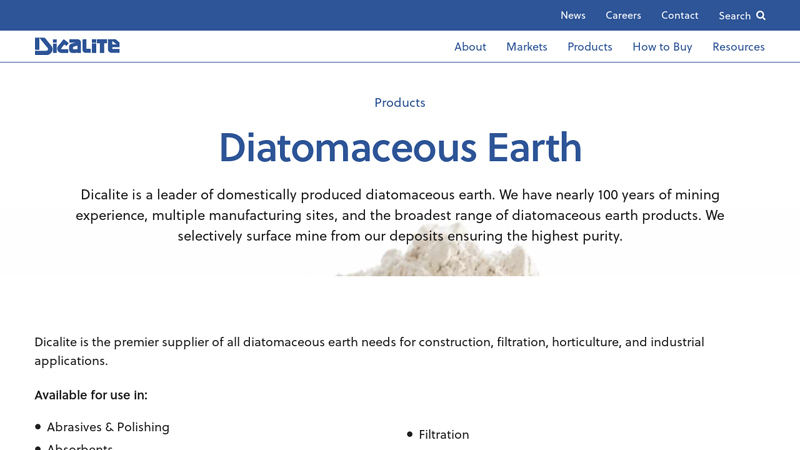Viewport: 800px width, 450px height.
Task: Click the Diatomaceous Earth heading
Action: 400,147
